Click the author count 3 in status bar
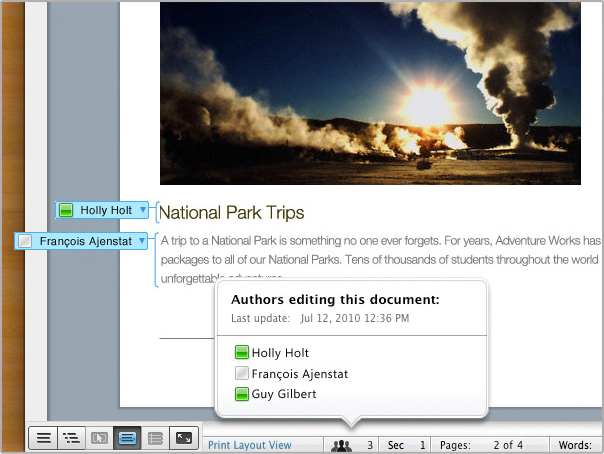The width and height of the screenshot is (604, 454). tap(370, 445)
